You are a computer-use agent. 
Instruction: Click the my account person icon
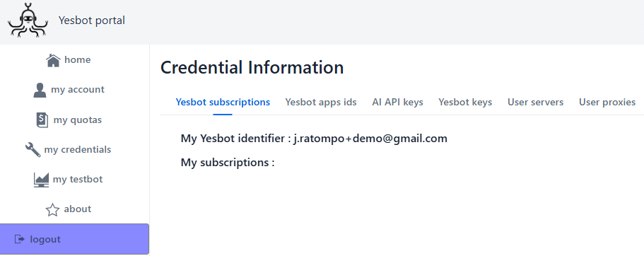pos(40,90)
